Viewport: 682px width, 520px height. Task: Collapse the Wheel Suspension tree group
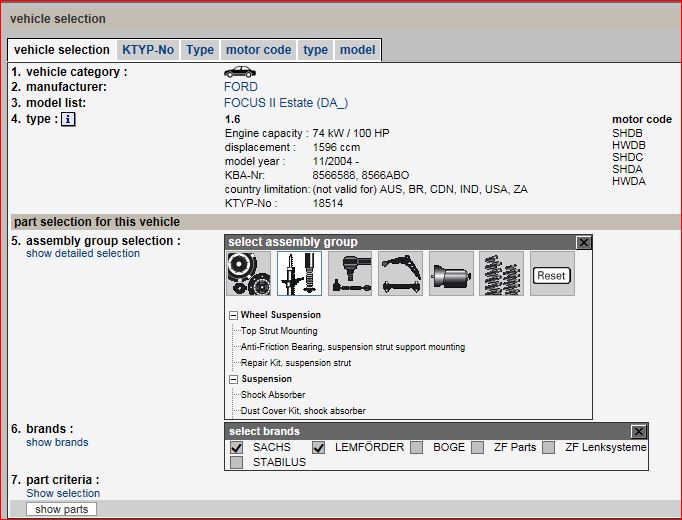point(234,315)
